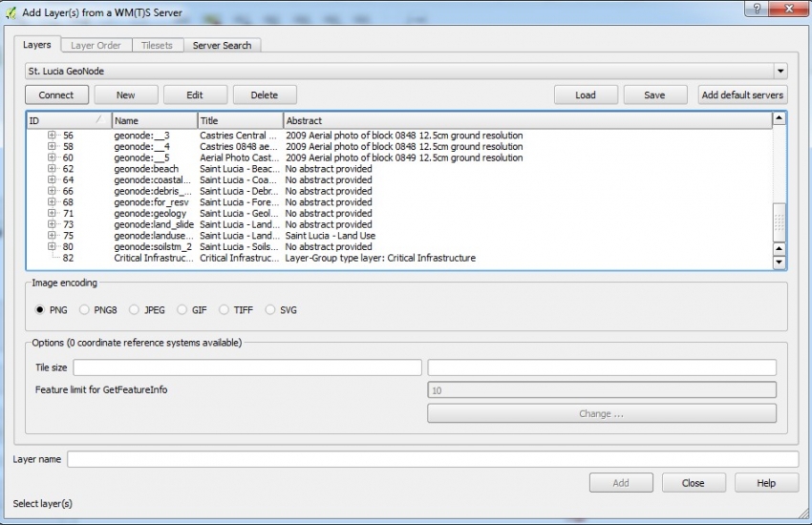Click the title bar help question mark
Image resolution: width=812 pixels, height=525 pixels.
point(756,9)
